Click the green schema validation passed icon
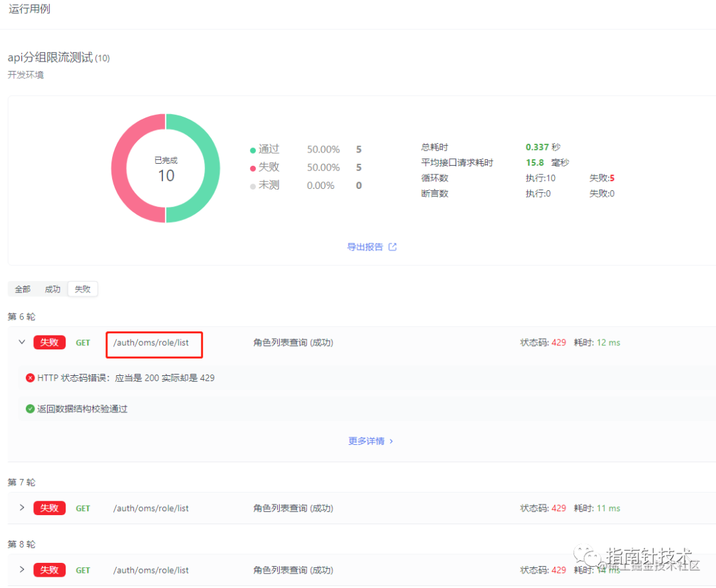Image resolution: width=716 pixels, height=588 pixels. [x=30, y=408]
